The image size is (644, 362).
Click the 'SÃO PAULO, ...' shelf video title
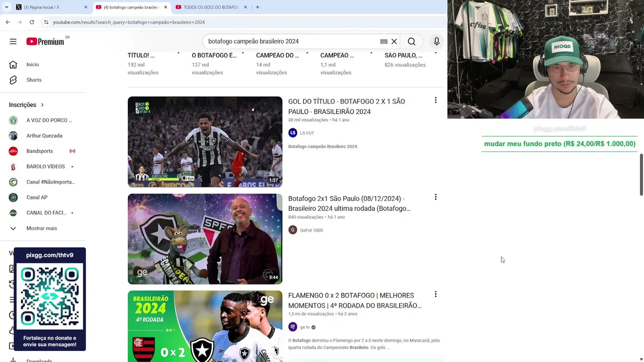(x=404, y=55)
